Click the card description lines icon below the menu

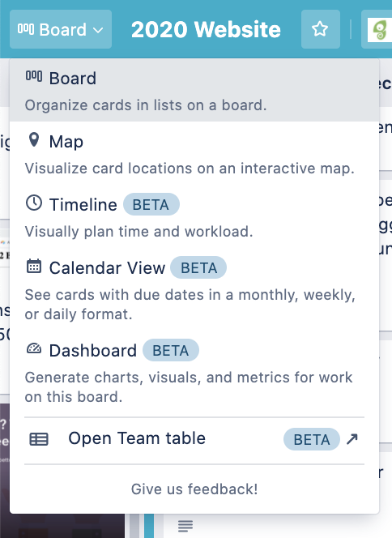[185, 526]
